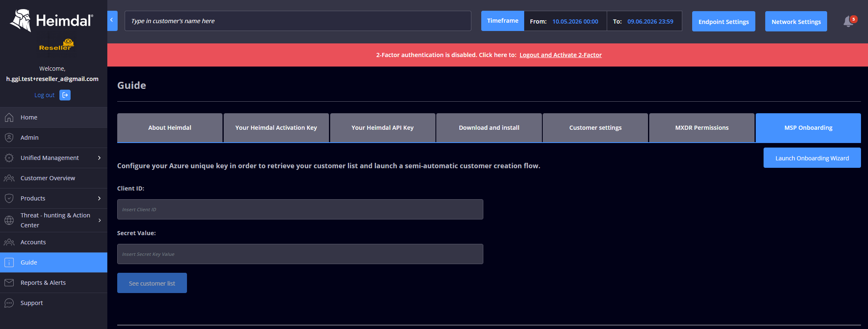The width and height of the screenshot is (868, 329).
Task: Open the notifications bell
Action: pos(849,21)
